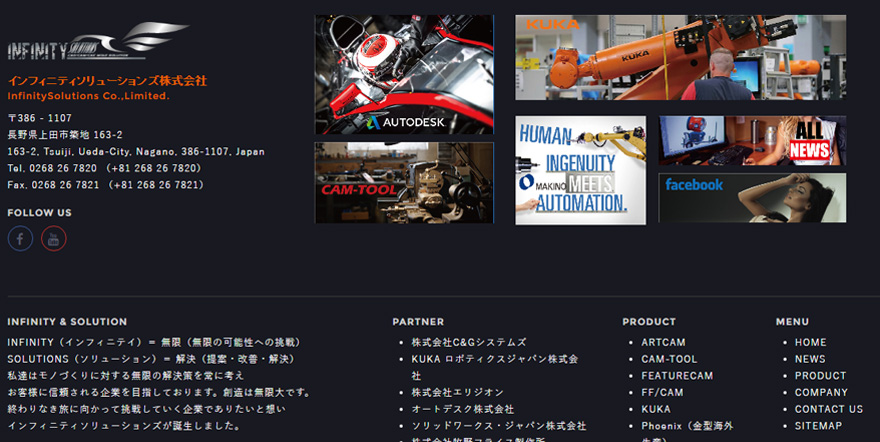880x442 pixels.
Task: Open the CAM-TOOL product link in list
Action: click(669, 359)
